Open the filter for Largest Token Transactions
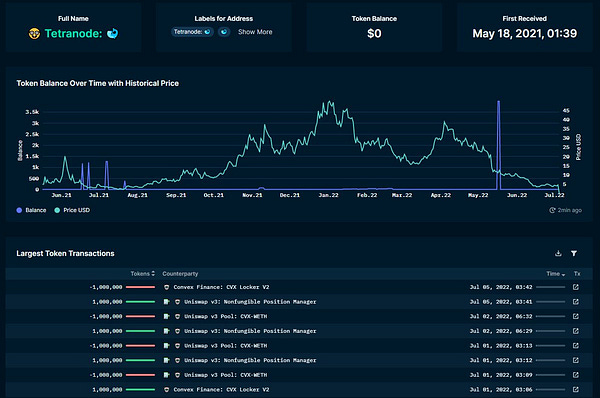600x398 pixels. point(574,253)
